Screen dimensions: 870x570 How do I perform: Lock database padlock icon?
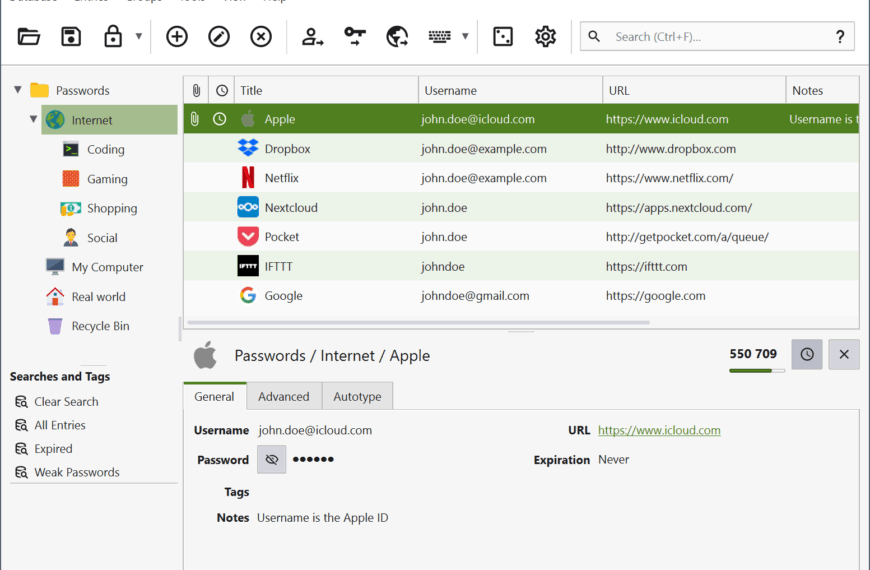point(113,37)
